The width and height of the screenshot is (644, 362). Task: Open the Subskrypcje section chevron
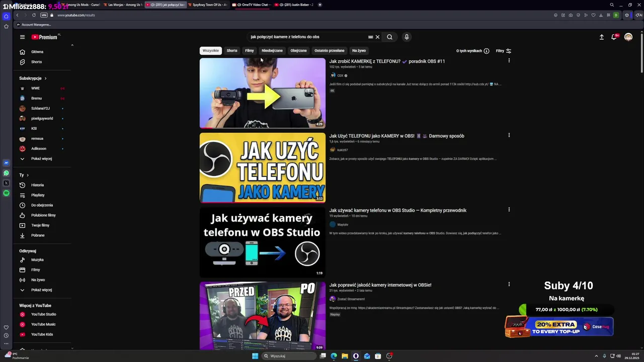[45, 78]
